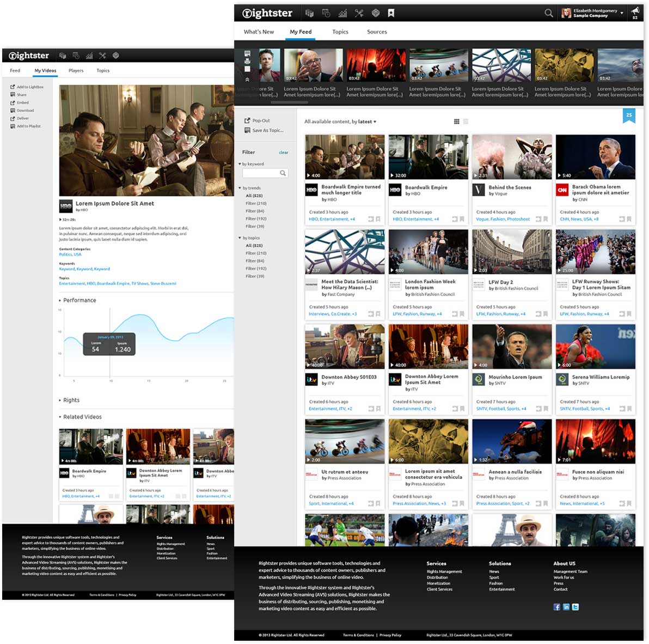Image resolution: width=649 pixels, height=644 pixels.
Task: Open the Twitter icon in the footer
Action: [x=575, y=607]
